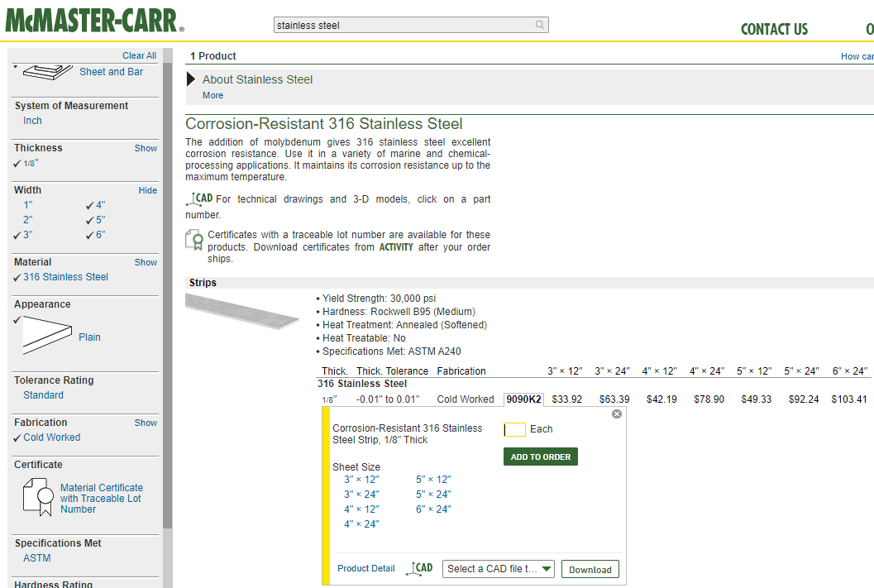874x588 pixels.
Task: Click the stainless strip product image
Action: (x=242, y=312)
